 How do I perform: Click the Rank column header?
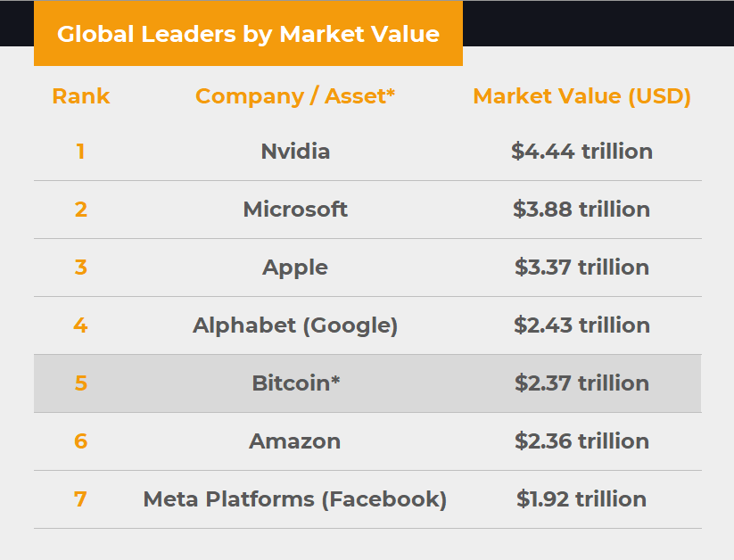[x=80, y=96]
